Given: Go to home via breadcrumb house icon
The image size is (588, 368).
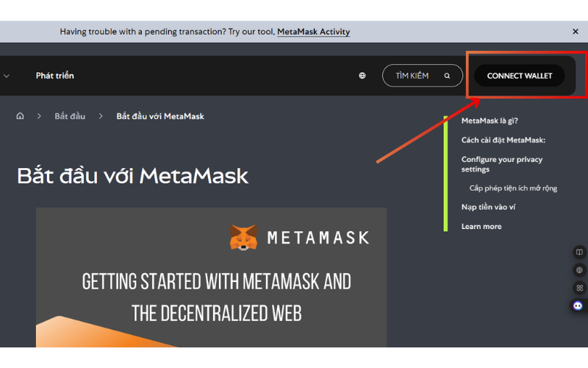Looking at the screenshot, I should (x=20, y=116).
